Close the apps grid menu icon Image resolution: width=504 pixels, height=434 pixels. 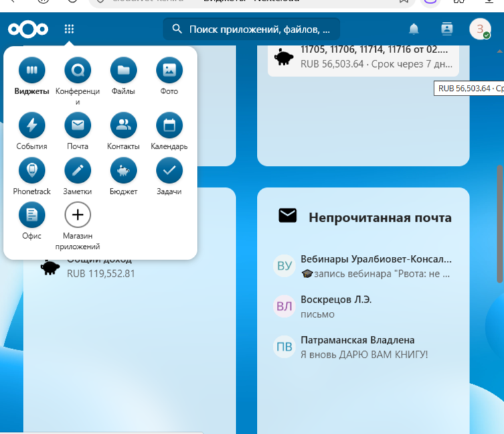tap(69, 29)
